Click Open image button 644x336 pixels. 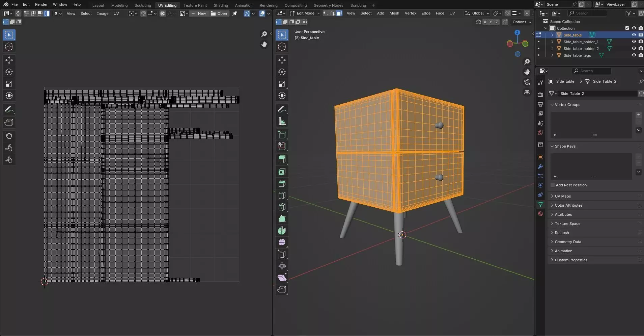(x=219, y=14)
